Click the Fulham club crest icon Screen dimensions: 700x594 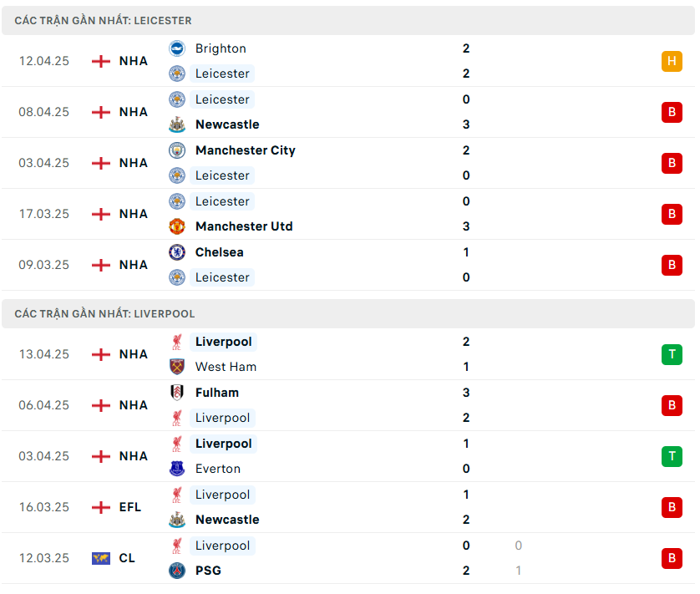pyautogui.click(x=177, y=393)
